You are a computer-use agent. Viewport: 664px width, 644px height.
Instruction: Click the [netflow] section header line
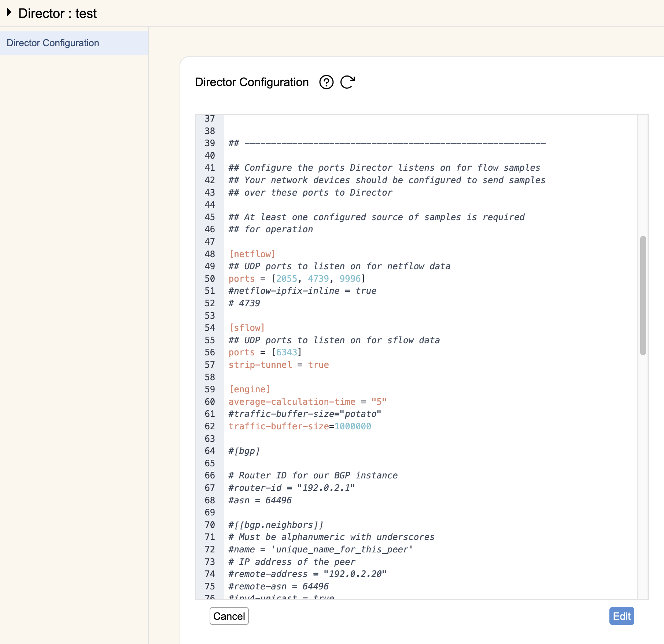[x=252, y=254]
